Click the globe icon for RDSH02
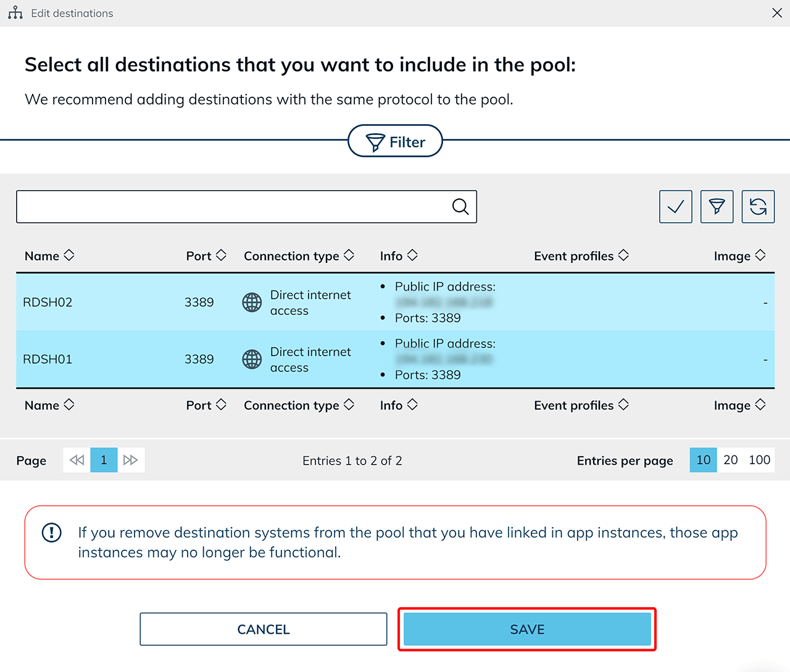 (252, 302)
